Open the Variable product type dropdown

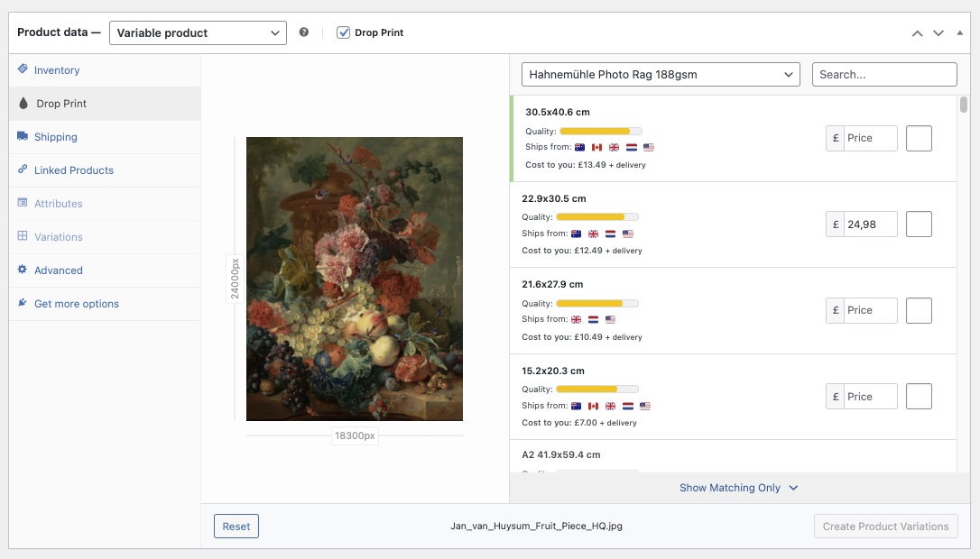point(198,33)
